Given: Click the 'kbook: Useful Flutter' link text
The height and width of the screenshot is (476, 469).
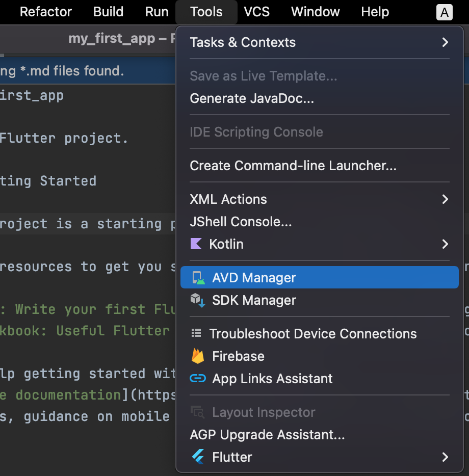Looking at the screenshot, I should [x=85, y=331].
